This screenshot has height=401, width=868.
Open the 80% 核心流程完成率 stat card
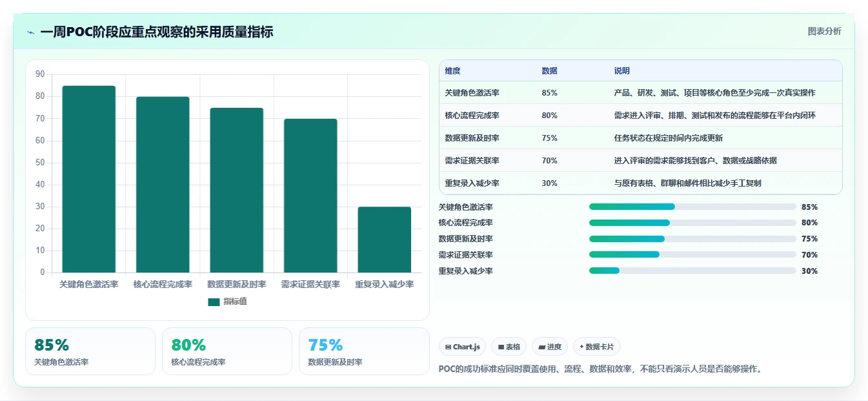[227, 351]
